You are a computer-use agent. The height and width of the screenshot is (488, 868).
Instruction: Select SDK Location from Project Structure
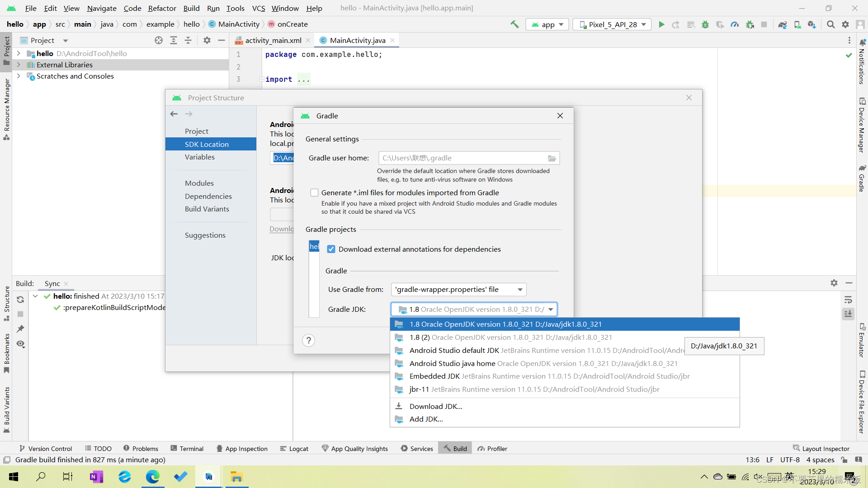(207, 144)
